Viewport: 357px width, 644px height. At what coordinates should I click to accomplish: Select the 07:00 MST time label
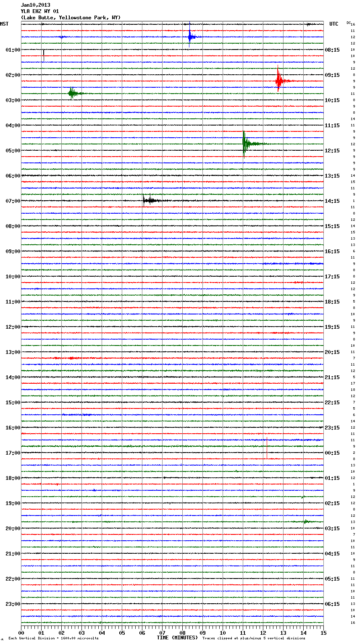[x=13, y=201]
